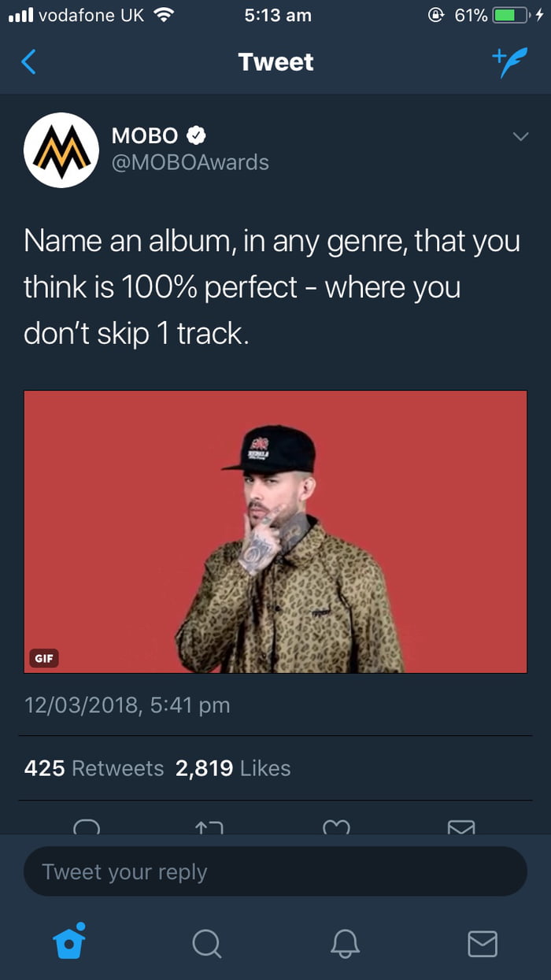Expand the tweet options chevron menu
Screen dimensions: 551x980
(520, 137)
